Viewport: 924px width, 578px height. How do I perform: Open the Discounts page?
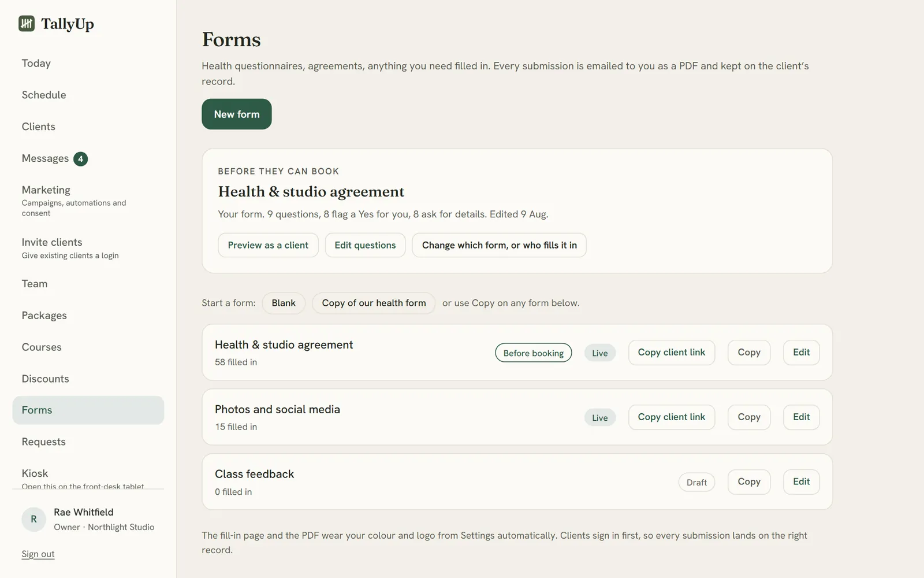[x=46, y=379]
